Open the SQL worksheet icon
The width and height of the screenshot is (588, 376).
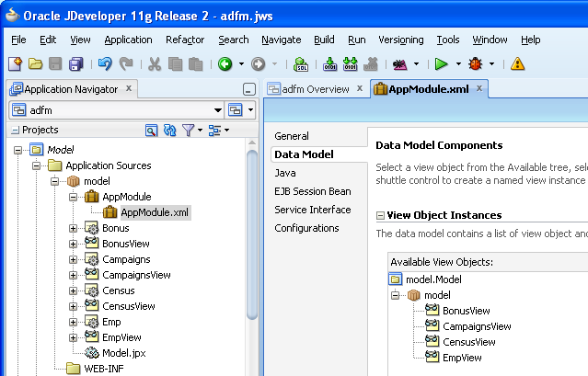301,64
